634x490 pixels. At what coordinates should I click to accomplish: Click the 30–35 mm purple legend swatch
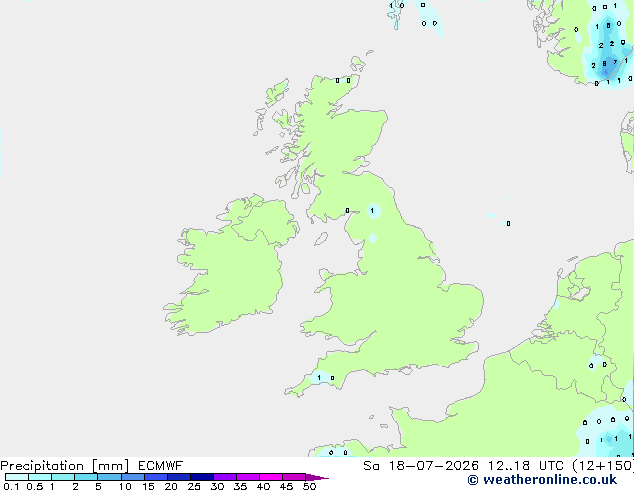click(x=225, y=477)
